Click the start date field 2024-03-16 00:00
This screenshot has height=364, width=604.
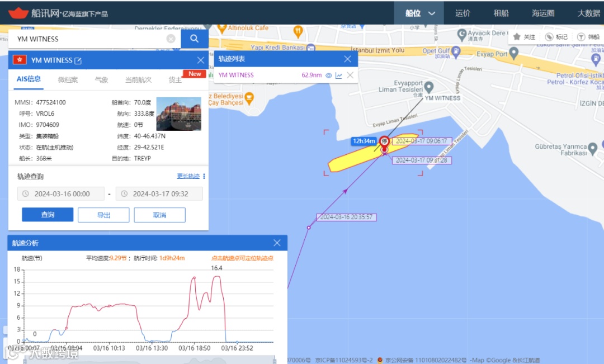[x=61, y=194]
